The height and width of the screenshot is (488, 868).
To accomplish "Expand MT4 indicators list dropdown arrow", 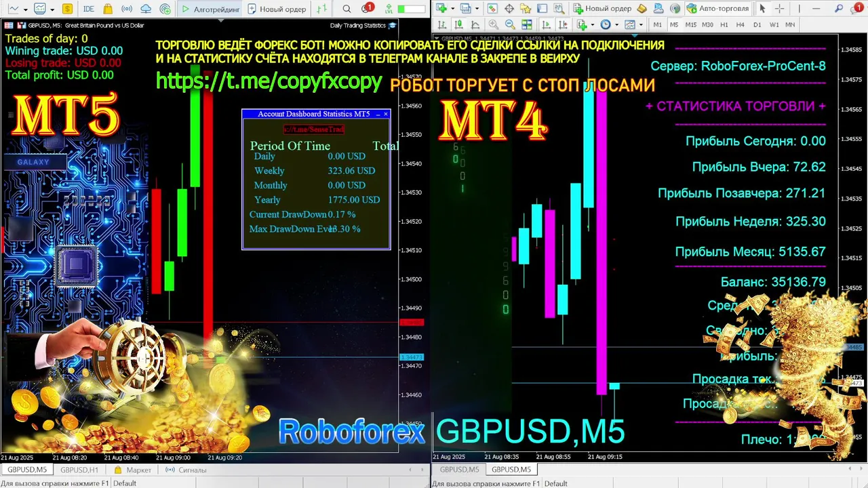I will (593, 24).
